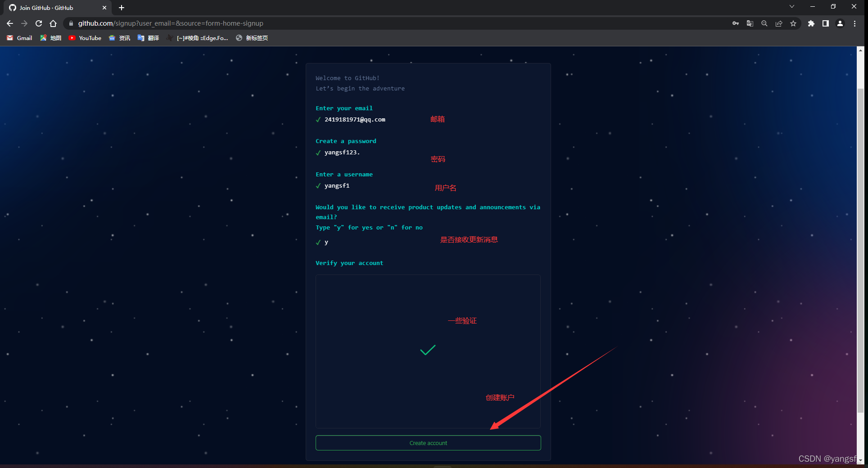Open the YouTube bookmark
Screen dimensions: 868x468
tap(85, 38)
